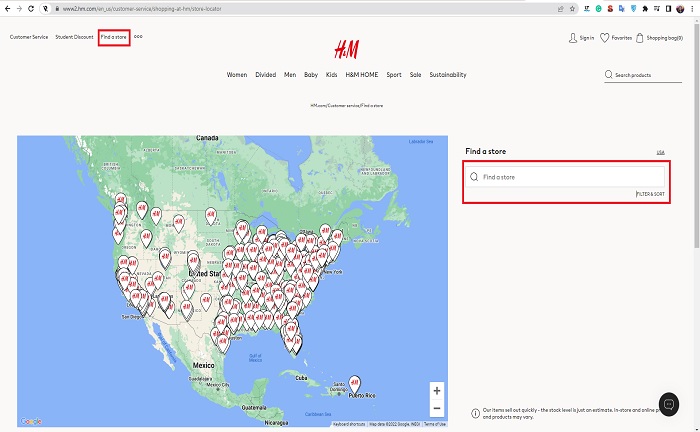Screen dimensions: 700x432
Task: Click the H&M logo
Action: click(x=346, y=49)
